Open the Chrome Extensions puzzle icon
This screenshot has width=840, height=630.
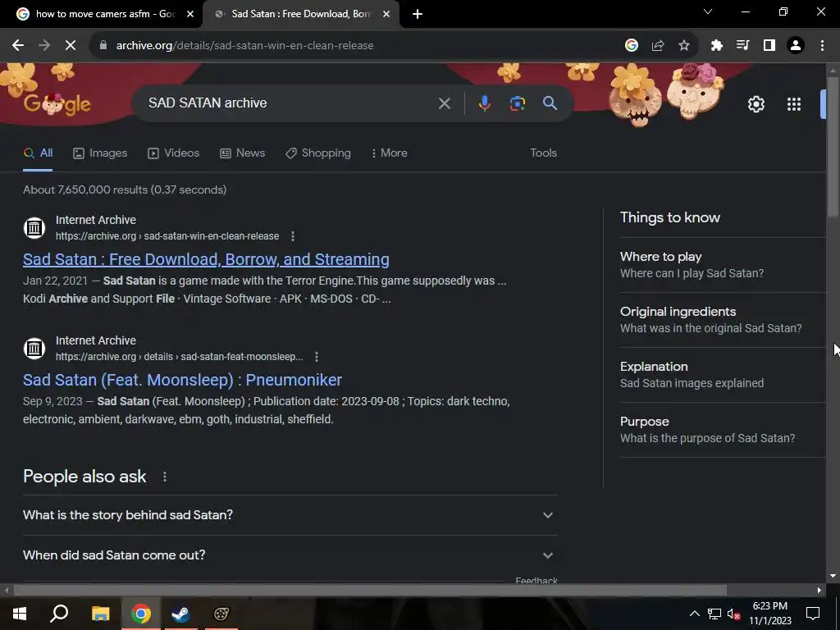click(717, 46)
